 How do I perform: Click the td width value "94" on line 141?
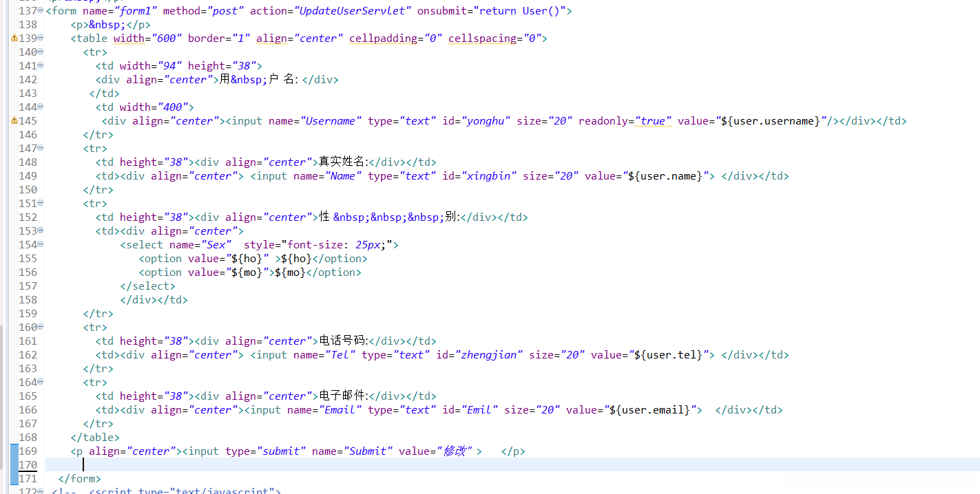pos(169,66)
